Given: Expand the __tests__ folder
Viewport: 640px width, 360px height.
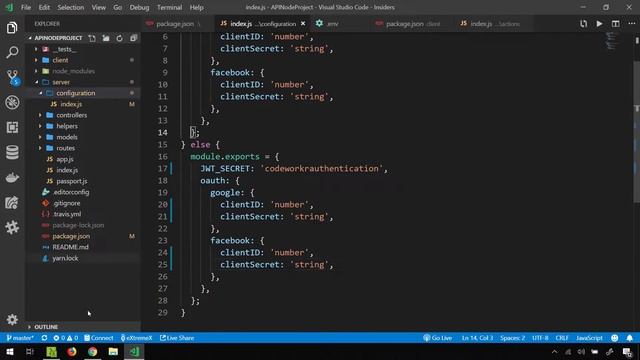Looking at the screenshot, I should 36,49.
